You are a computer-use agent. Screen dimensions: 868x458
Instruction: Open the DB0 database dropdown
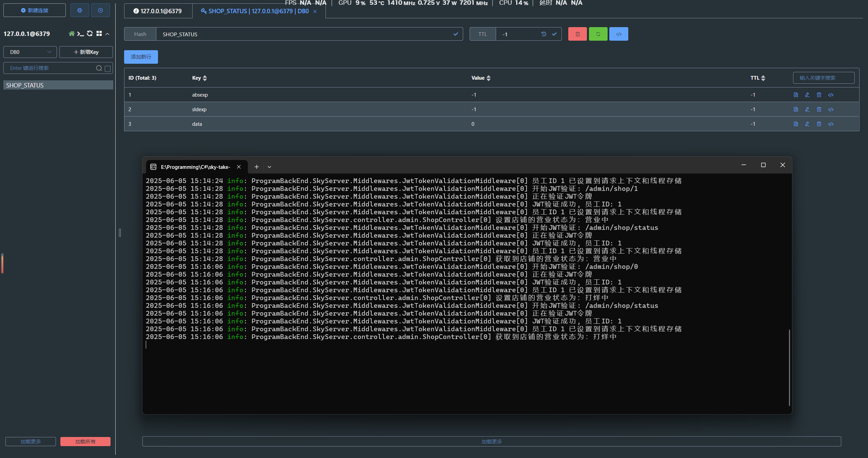(30, 52)
